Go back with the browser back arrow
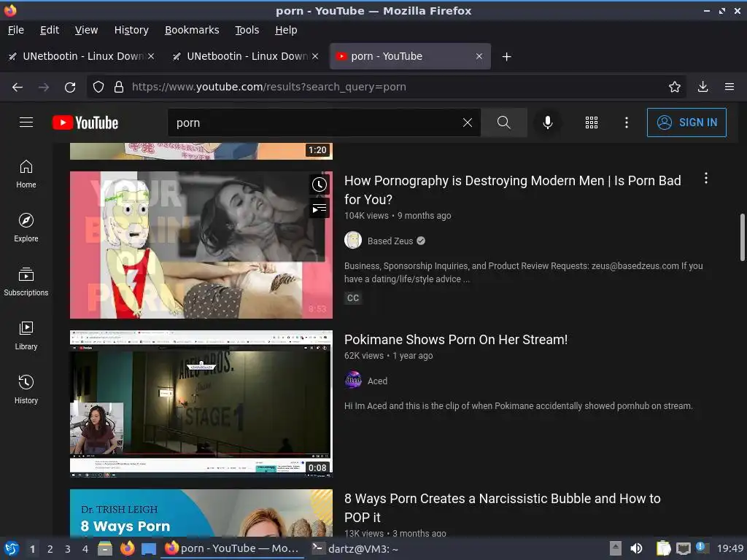The height and width of the screenshot is (560, 747). [18, 87]
